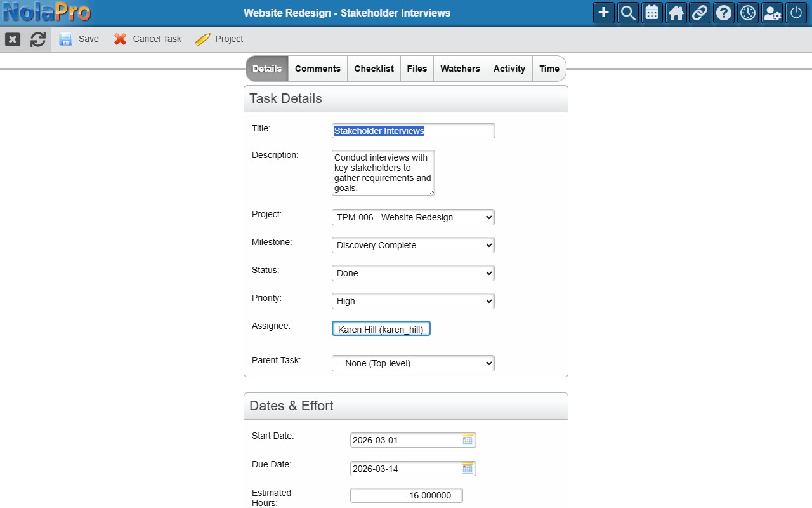Click the Project ruler icon
This screenshot has height=508, width=812.
(x=203, y=39)
